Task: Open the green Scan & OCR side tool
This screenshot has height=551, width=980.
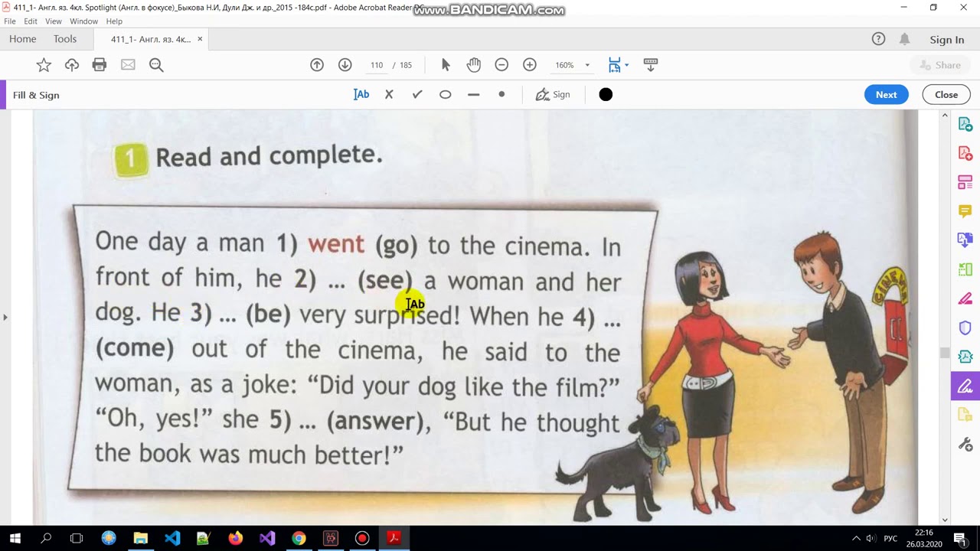Action: pos(965,269)
